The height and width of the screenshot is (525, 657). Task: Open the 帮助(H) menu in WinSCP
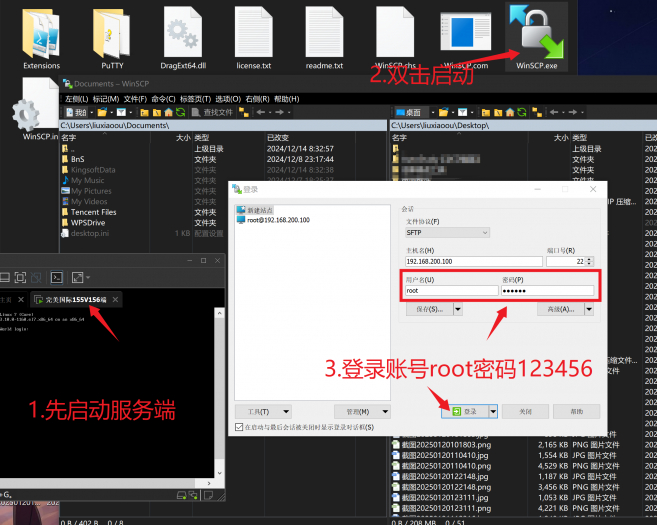(286, 99)
